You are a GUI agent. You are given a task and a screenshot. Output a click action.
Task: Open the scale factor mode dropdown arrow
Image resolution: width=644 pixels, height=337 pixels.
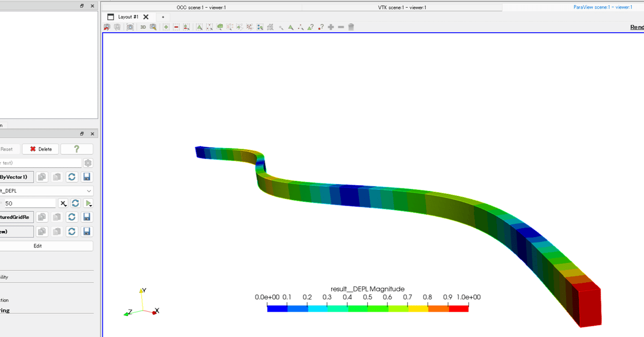coord(63,203)
